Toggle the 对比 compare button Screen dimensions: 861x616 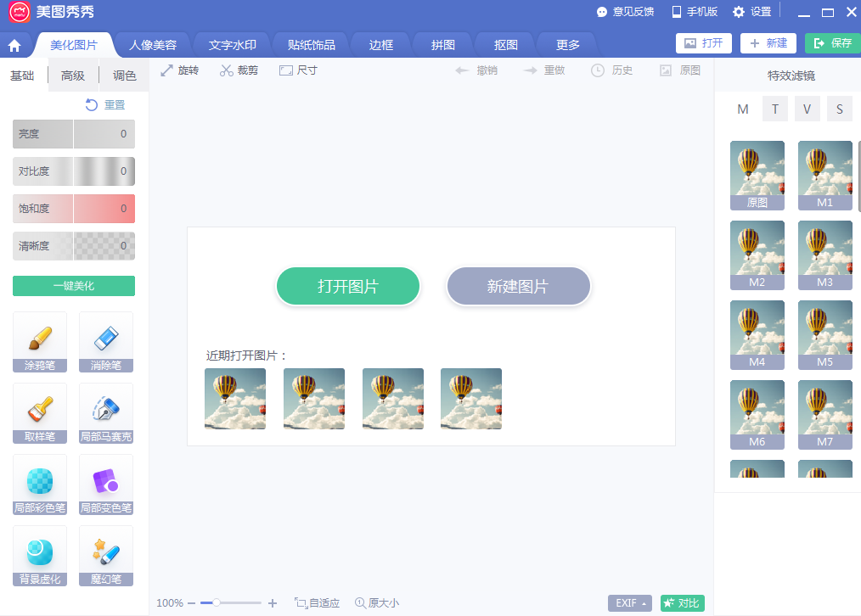click(x=682, y=602)
